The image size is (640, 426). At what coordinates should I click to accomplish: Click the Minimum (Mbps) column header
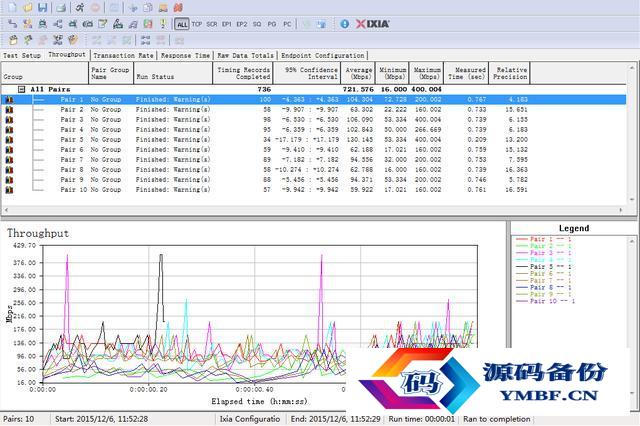[392, 73]
